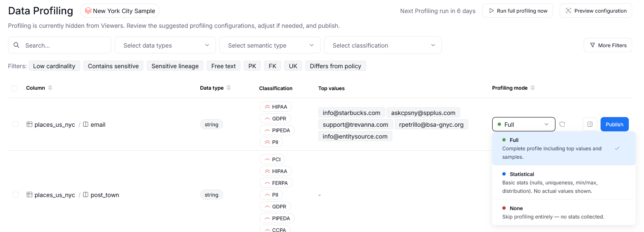Viewport: 644px width, 232px height.
Task: Click the info@entitysource.com top value
Action: [x=355, y=136]
